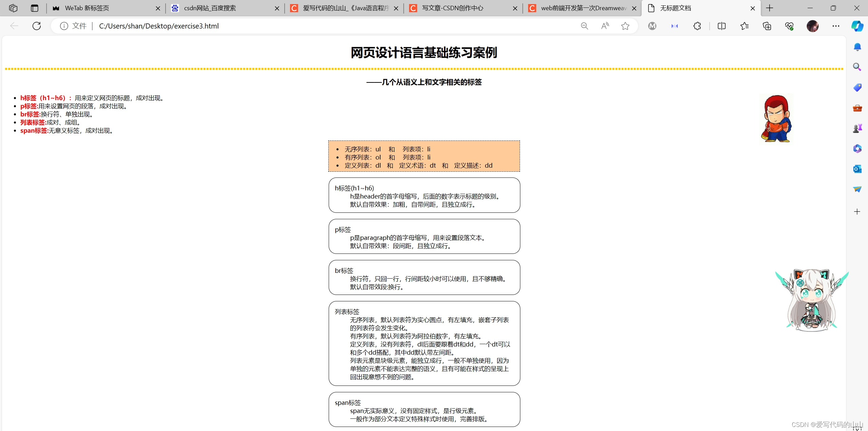The width and height of the screenshot is (868, 431).
Task: Open the Copilot sidebar icon
Action: click(857, 26)
